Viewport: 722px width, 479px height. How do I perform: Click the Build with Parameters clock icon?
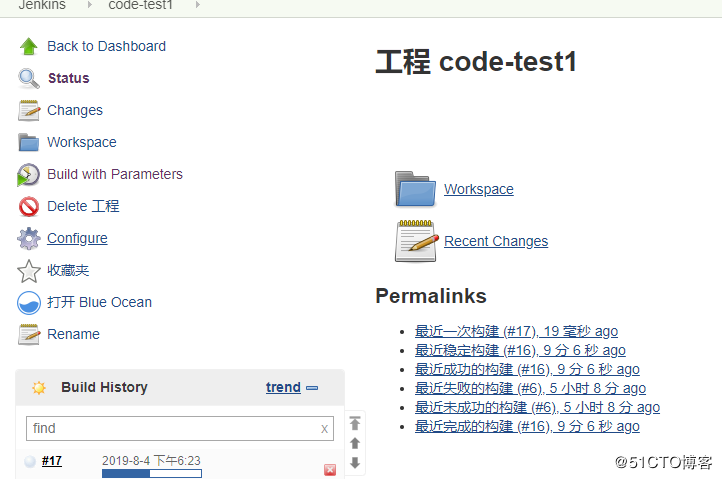click(29, 175)
